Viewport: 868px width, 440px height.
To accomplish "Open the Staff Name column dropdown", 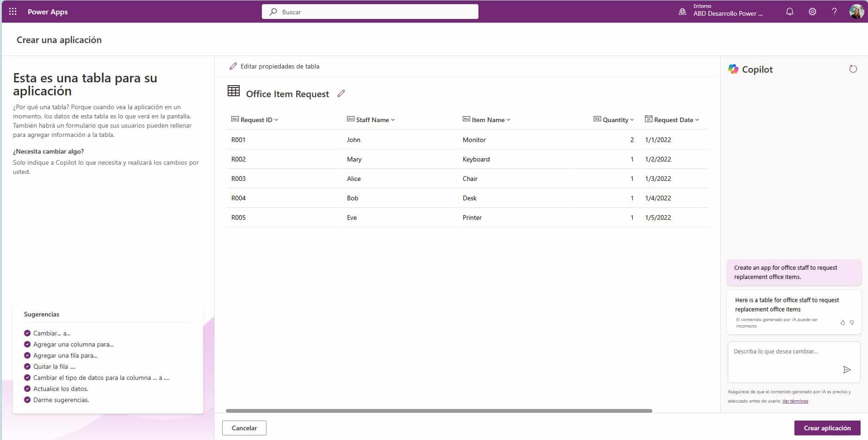I will pos(393,120).
